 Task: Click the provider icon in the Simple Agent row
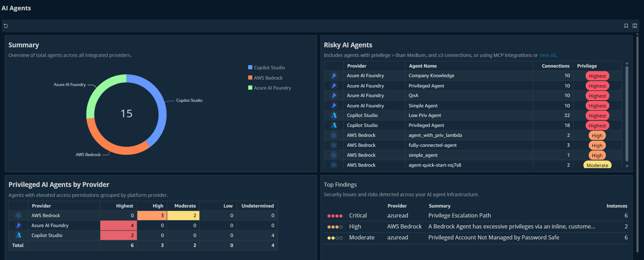point(334,105)
